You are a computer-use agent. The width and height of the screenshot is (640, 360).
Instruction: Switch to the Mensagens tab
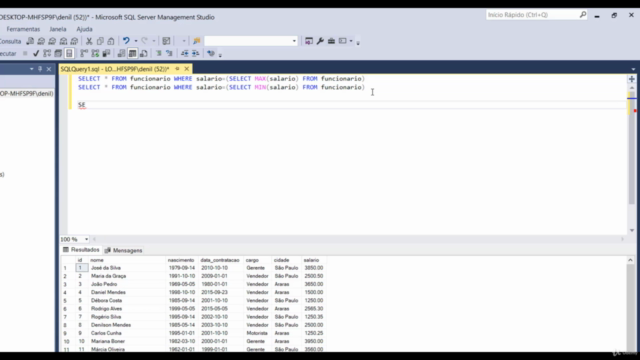[x=123, y=250]
